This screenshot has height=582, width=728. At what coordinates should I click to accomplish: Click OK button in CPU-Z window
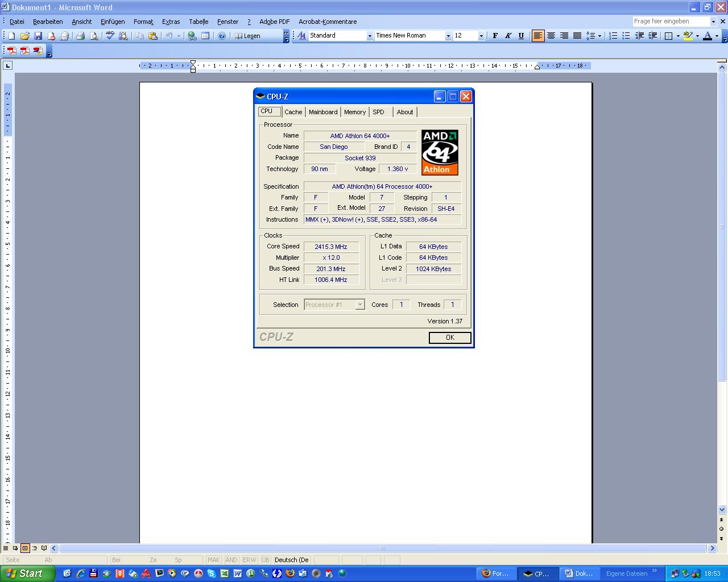click(450, 338)
